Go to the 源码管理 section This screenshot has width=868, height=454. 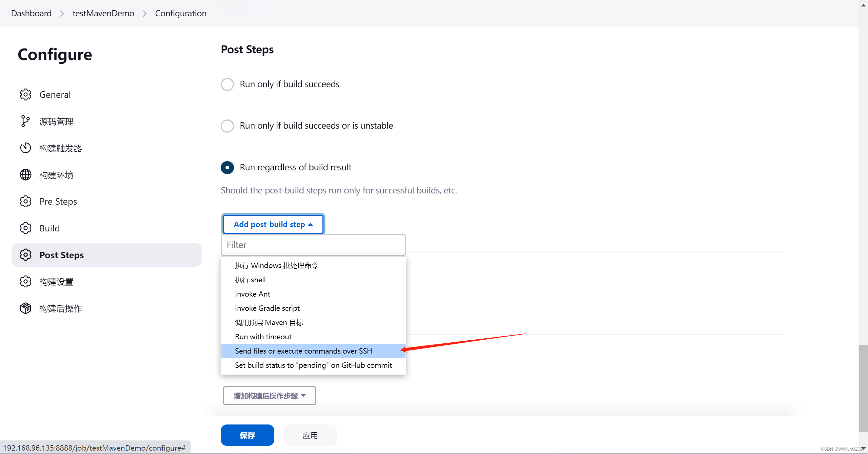coord(106,121)
